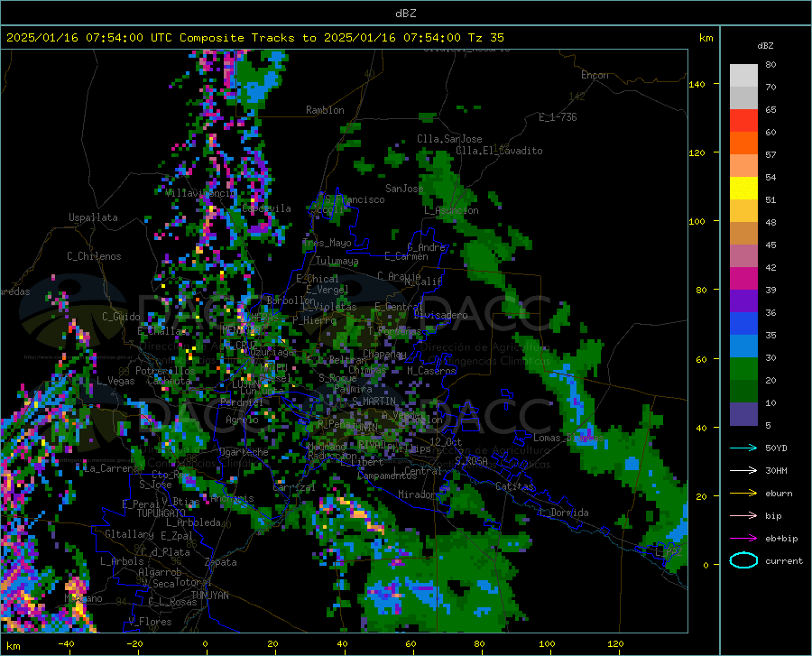Viewport: 812px width, 656px height.
Task: Click the 'L_Dormida' place label
Action: (x=563, y=513)
